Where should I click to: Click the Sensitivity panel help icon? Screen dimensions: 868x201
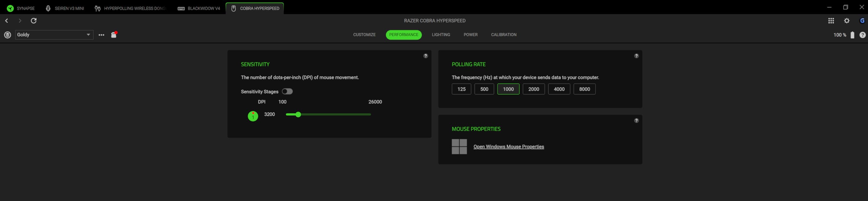426,56
